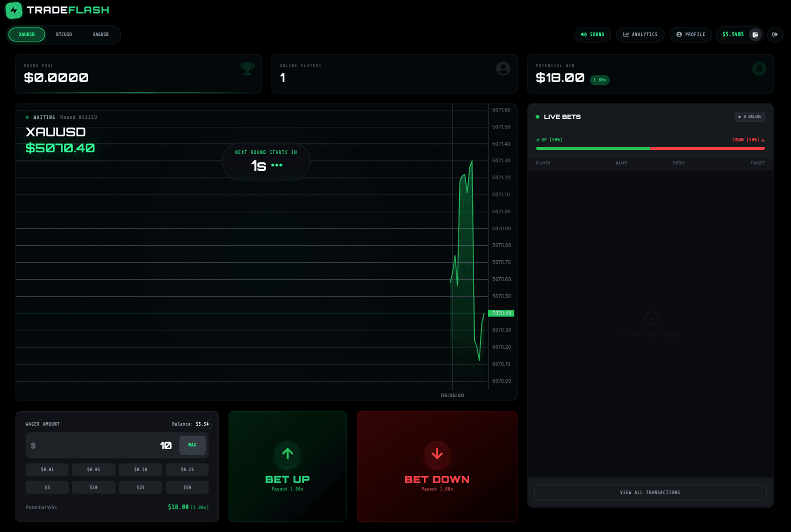Screen dimensions: 791x532
Task: Choose the $0.25 wager preset
Action: pos(187,470)
